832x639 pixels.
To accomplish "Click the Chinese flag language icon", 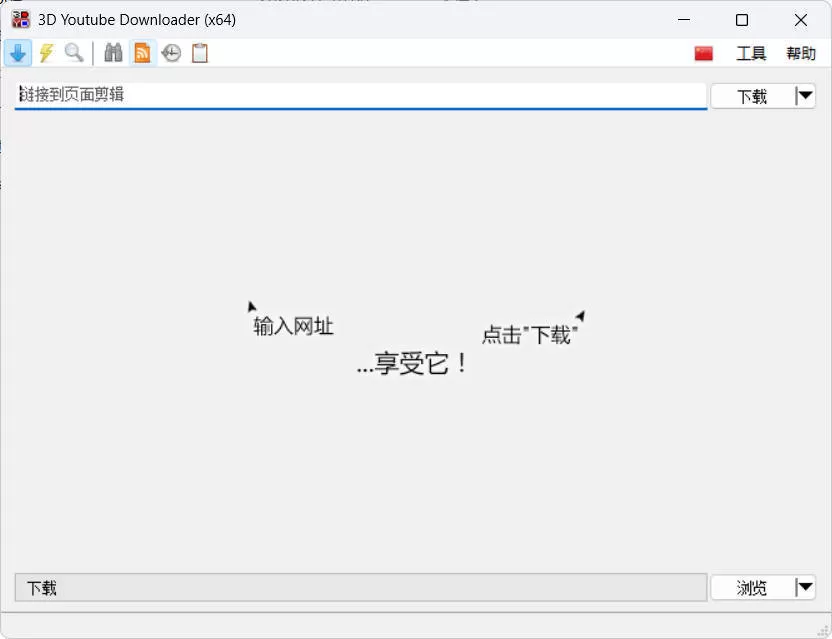I will [703, 53].
